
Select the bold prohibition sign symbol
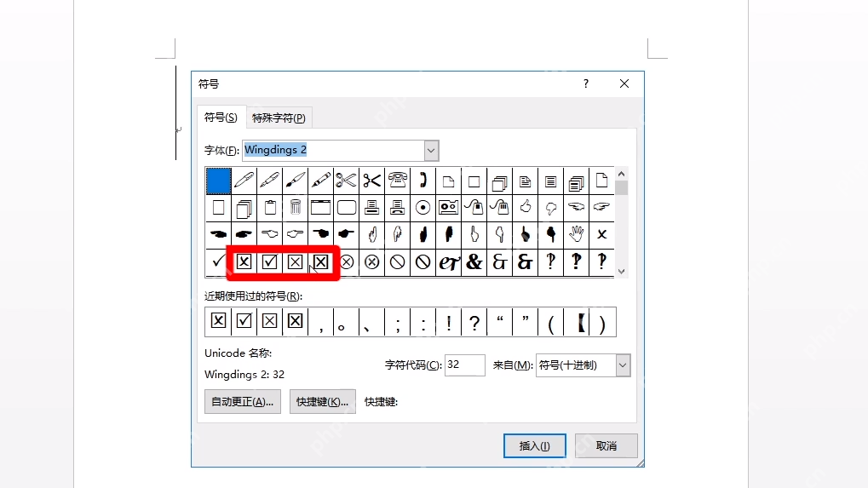[423, 261]
